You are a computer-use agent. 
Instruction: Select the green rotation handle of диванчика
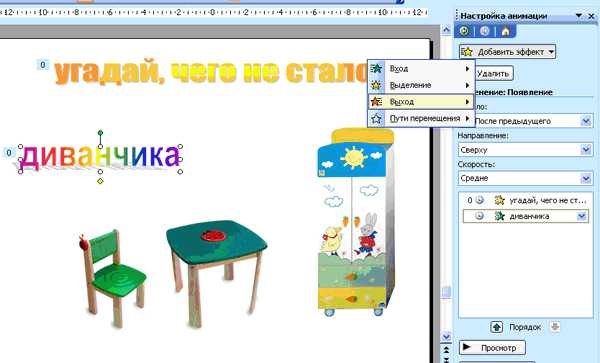(100, 133)
